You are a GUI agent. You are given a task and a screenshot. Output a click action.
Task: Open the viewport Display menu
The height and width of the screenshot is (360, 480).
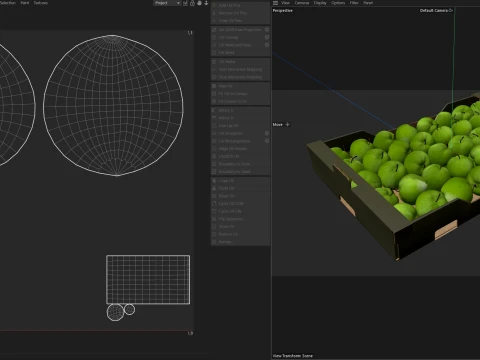point(320,3)
